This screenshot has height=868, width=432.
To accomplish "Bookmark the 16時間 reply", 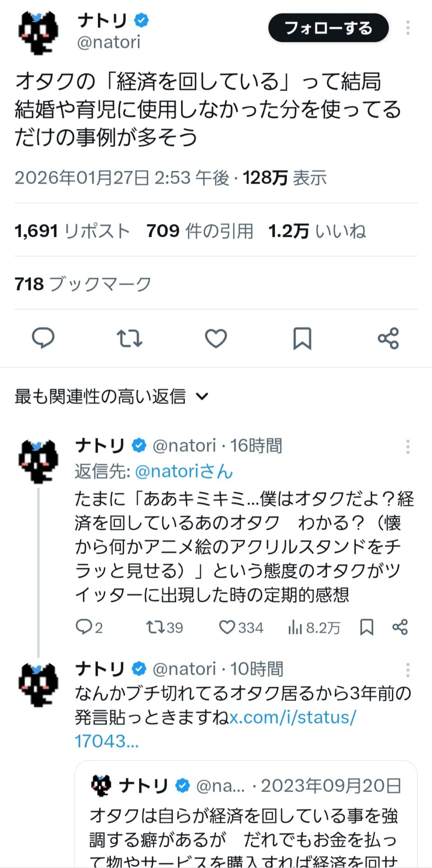I will pos(366,627).
